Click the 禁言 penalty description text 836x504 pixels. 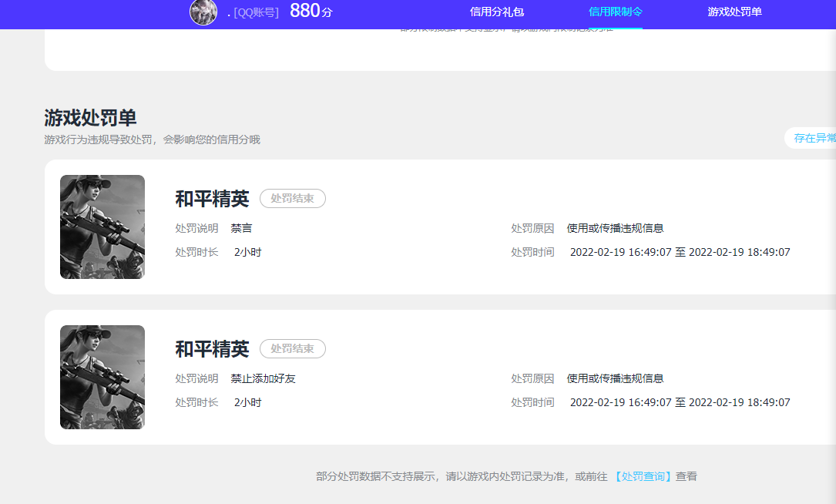(x=240, y=228)
